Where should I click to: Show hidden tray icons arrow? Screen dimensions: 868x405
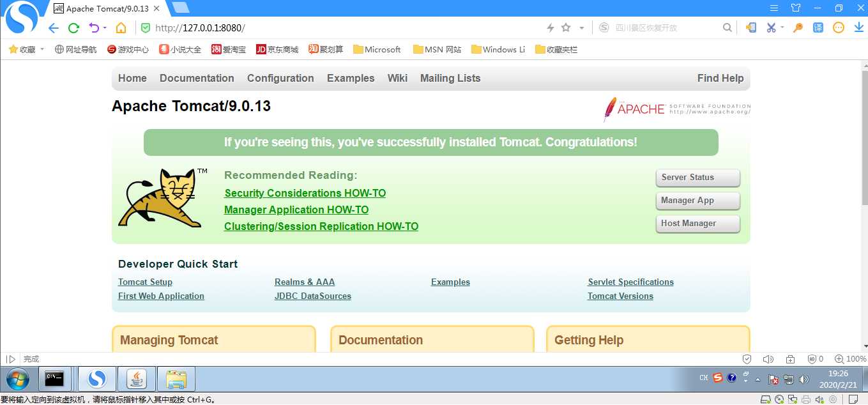coord(758,378)
